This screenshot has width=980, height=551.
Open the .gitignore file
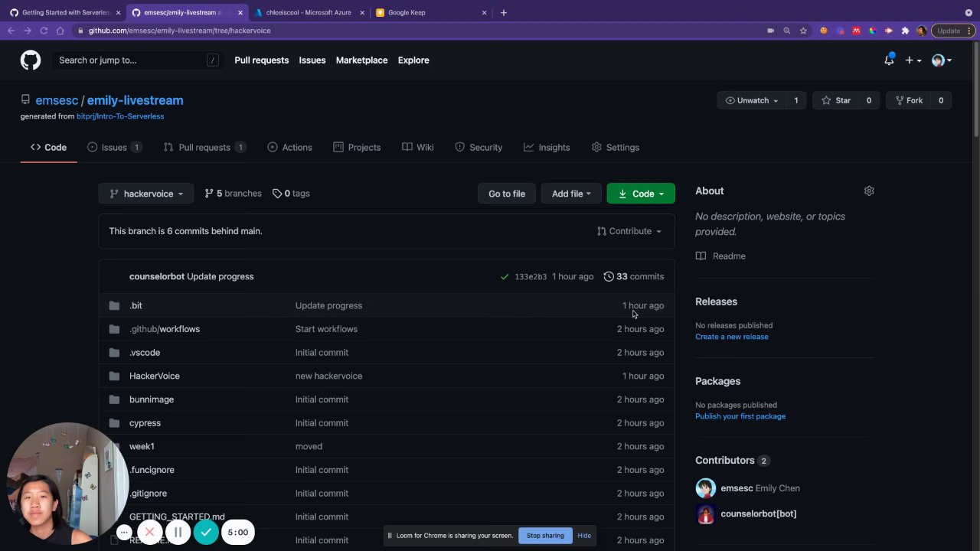(148, 494)
